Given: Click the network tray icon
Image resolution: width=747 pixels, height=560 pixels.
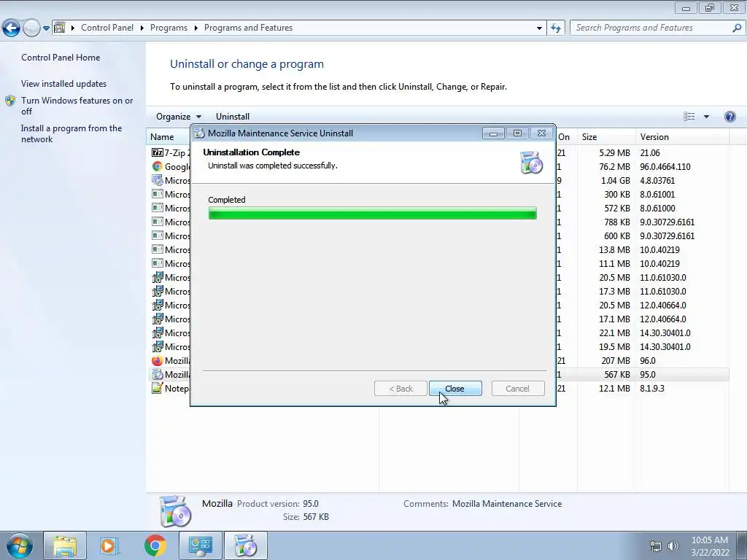Looking at the screenshot, I should [656, 546].
